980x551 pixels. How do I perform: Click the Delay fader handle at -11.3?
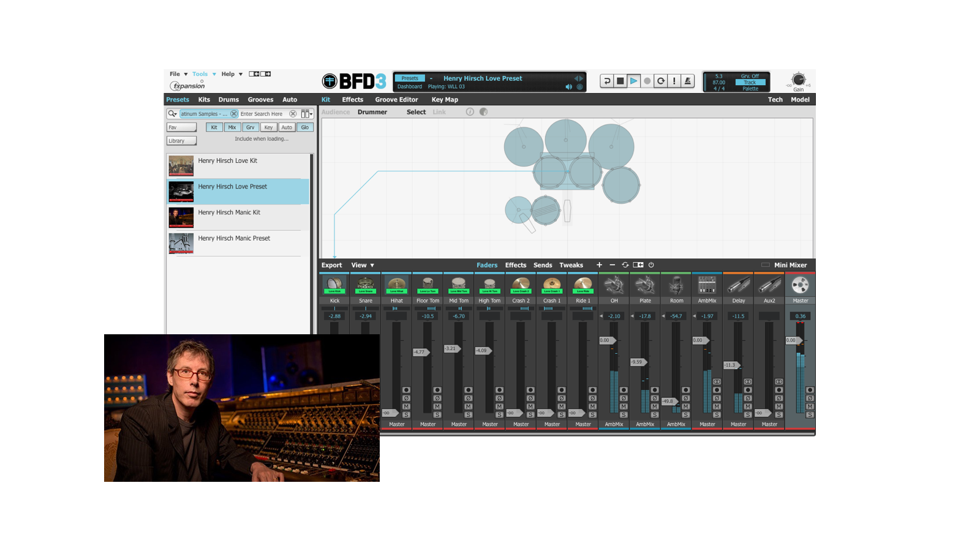coord(731,365)
